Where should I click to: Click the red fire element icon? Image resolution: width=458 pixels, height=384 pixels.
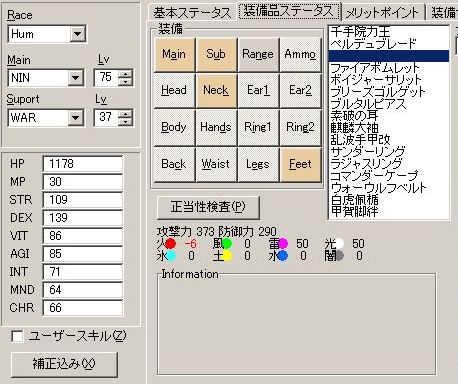click(x=170, y=244)
